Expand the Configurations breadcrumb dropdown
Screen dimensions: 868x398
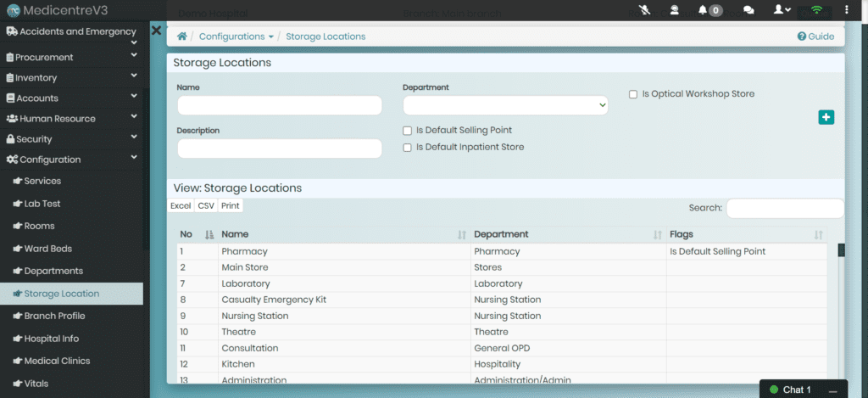click(236, 36)
